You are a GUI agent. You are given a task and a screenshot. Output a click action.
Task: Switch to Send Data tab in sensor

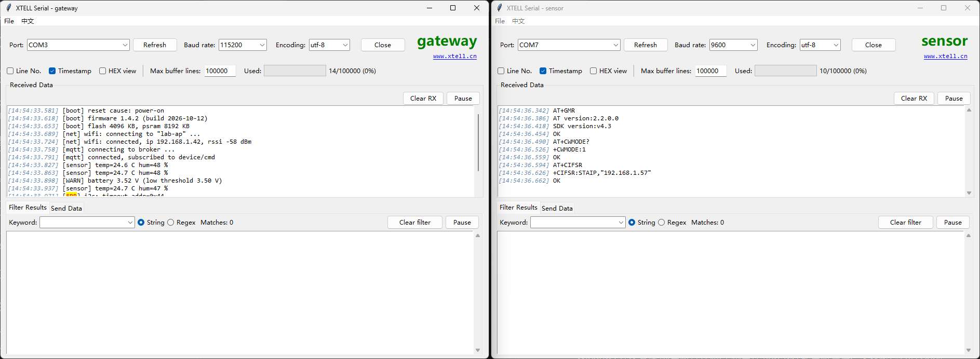pos(557,208)
